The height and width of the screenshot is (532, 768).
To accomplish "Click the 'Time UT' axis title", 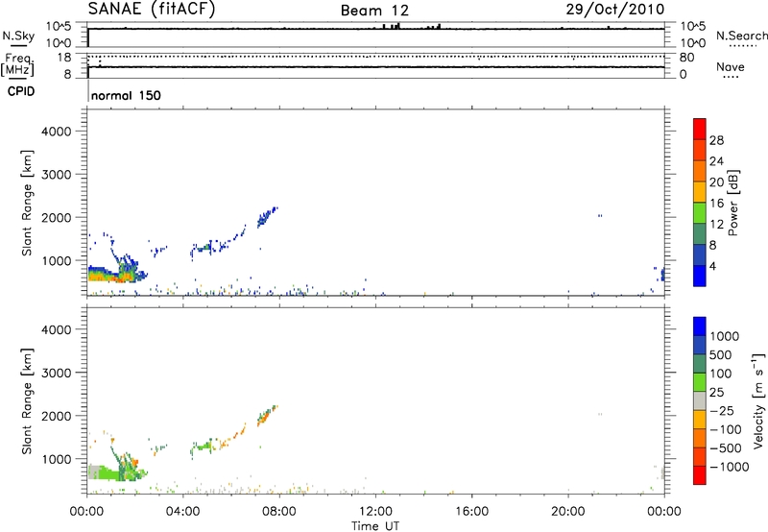I will point(375,526).
